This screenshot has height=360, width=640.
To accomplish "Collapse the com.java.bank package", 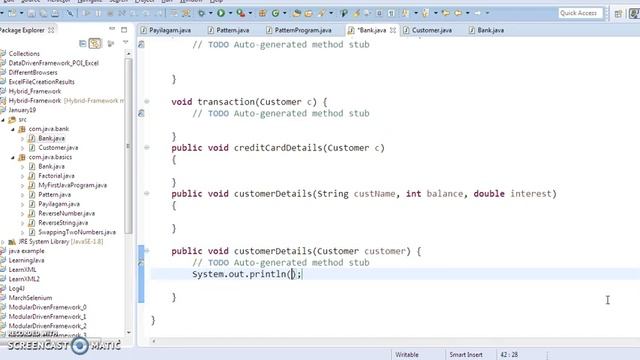I will tap(13, 129).
